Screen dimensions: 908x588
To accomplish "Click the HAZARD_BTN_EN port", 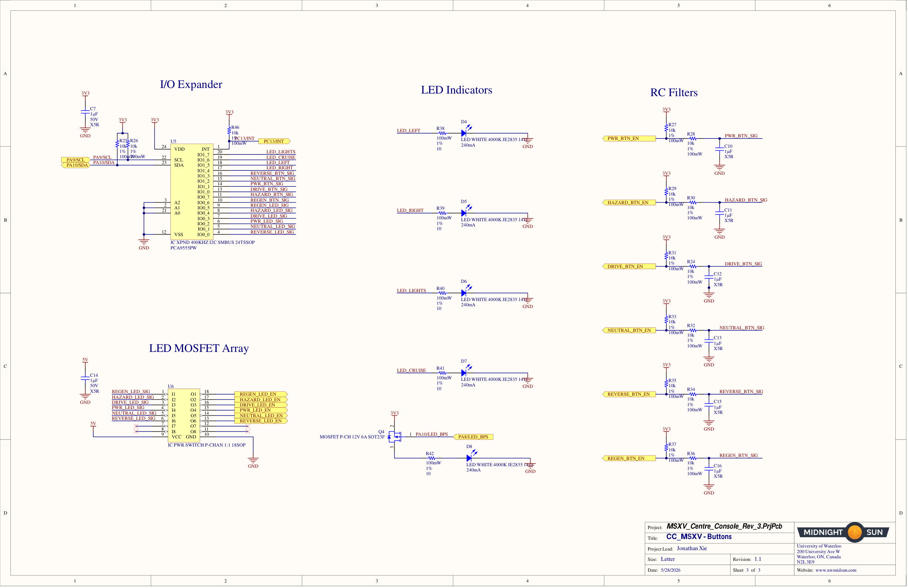I will click(x=629, y=202).
